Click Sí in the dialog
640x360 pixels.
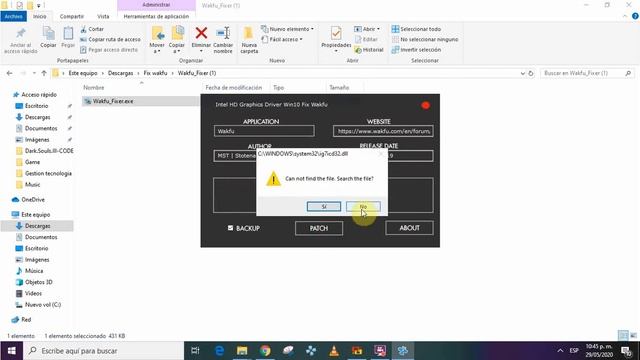[324, 207]
